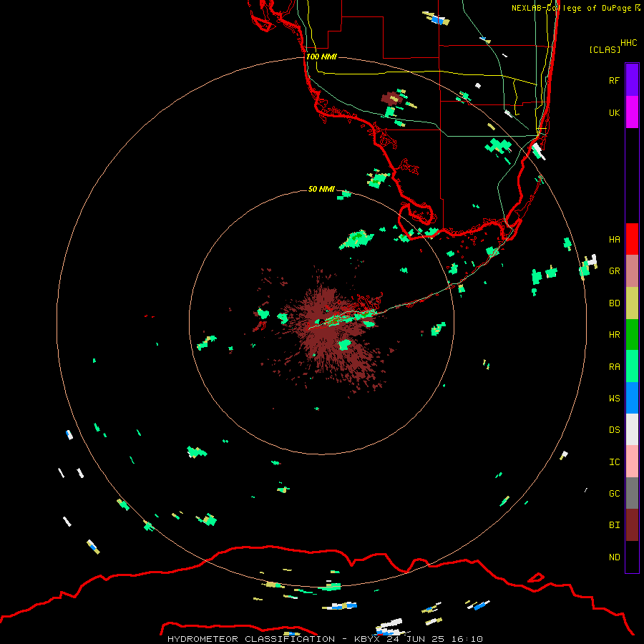Click the RF legend label

(614, 80)
